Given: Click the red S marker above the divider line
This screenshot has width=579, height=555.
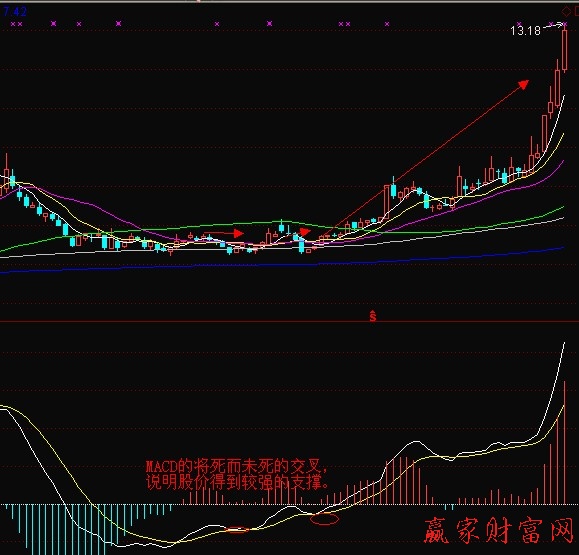Looking at the screenshot, I should (x=373, y=316).
